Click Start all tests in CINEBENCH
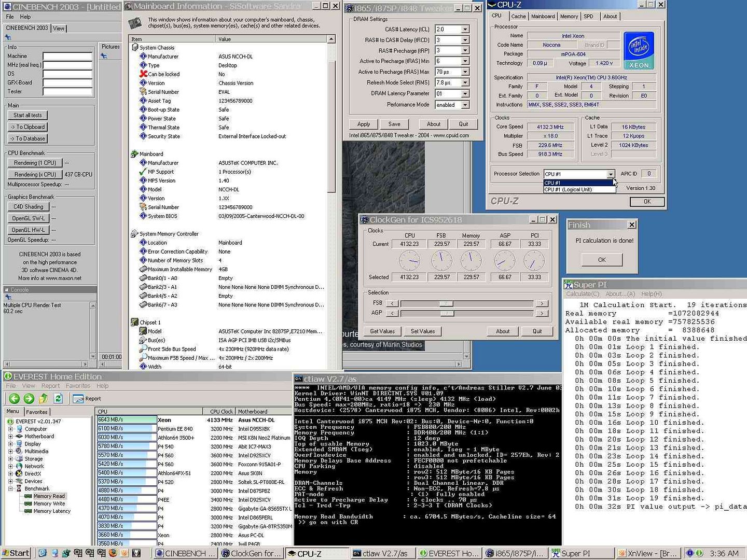The height and width of the screenshot is (560, 747). coord(28,115)
